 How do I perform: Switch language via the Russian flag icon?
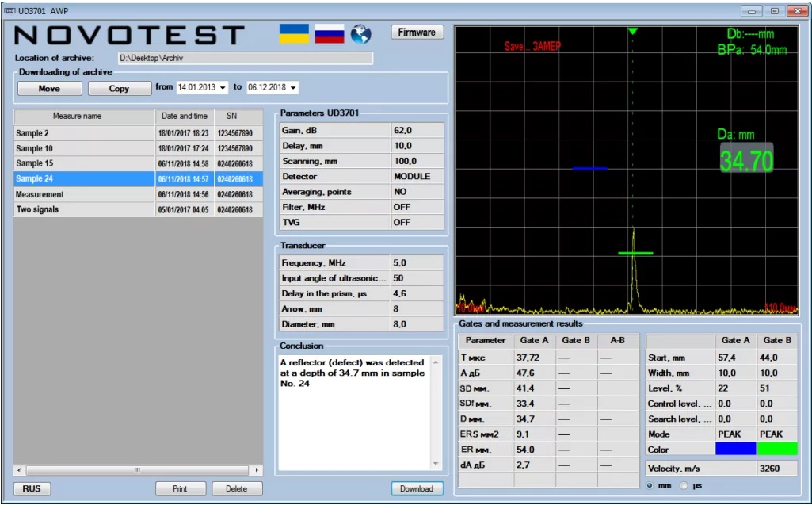pos(330,34)
